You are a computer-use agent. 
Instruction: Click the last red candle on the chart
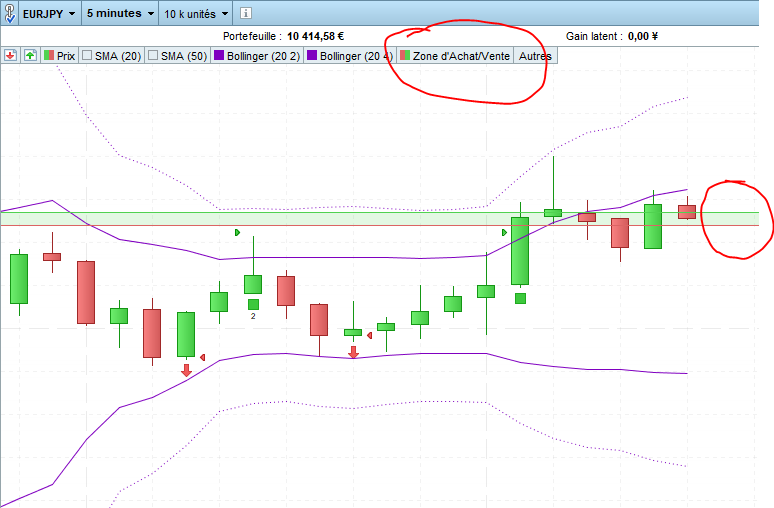click(687, 212)
